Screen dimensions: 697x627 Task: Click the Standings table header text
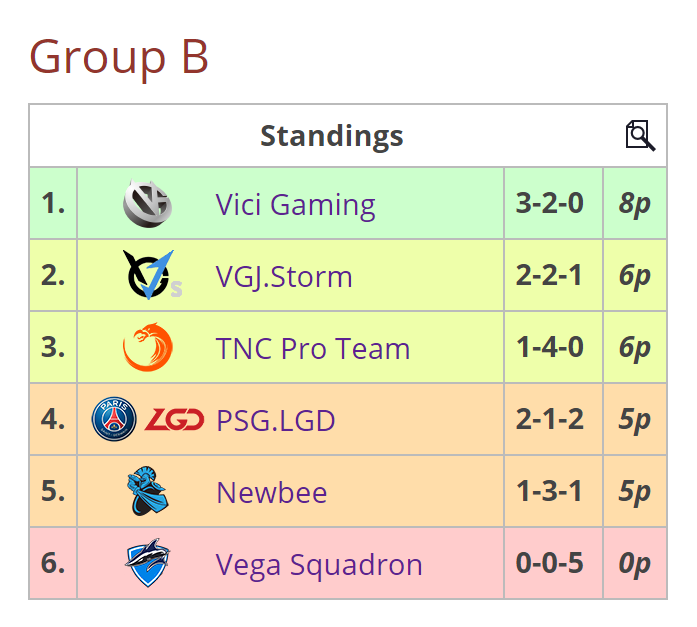332,135
